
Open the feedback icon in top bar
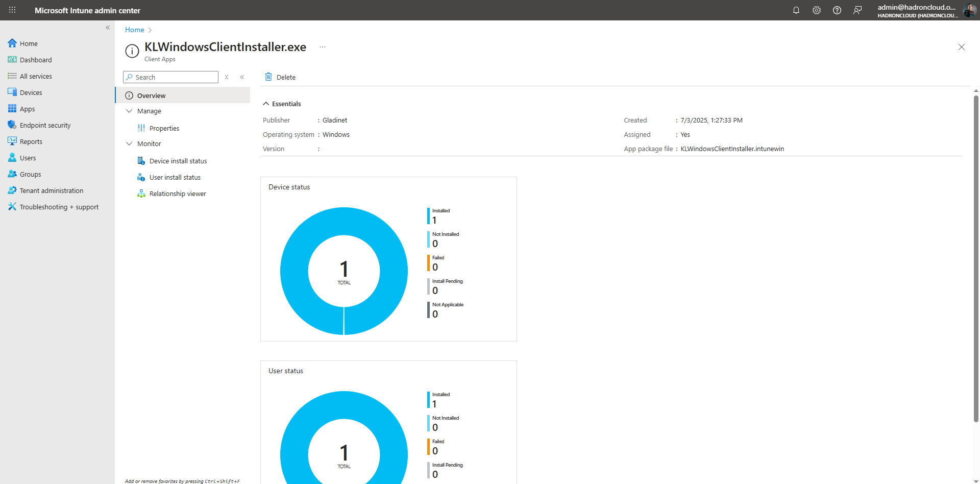point(857,10)
